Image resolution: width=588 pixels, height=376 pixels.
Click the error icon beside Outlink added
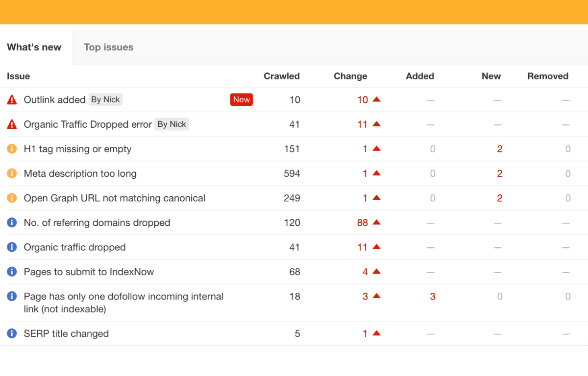coord(12,100)
